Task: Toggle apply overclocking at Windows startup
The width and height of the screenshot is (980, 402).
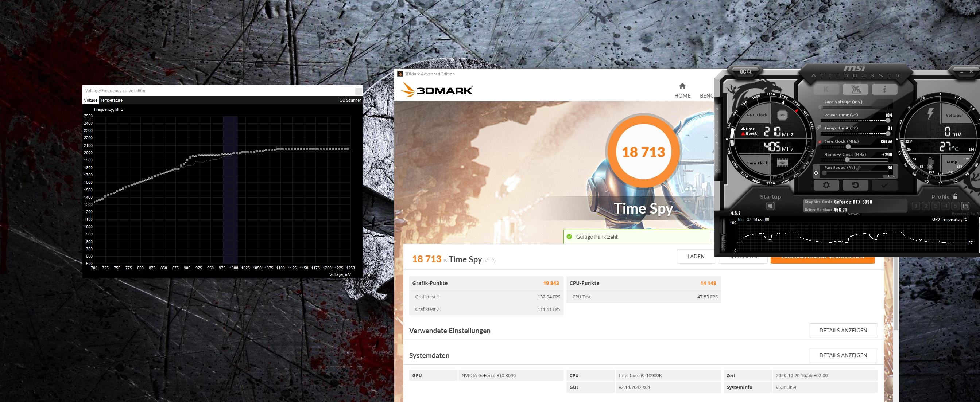Action: 770,206
